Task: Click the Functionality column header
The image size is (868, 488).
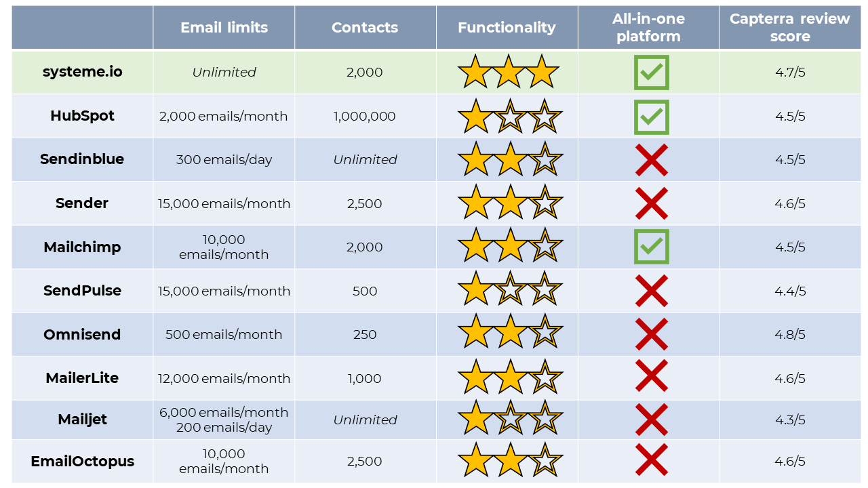Action: click(507, 28)
